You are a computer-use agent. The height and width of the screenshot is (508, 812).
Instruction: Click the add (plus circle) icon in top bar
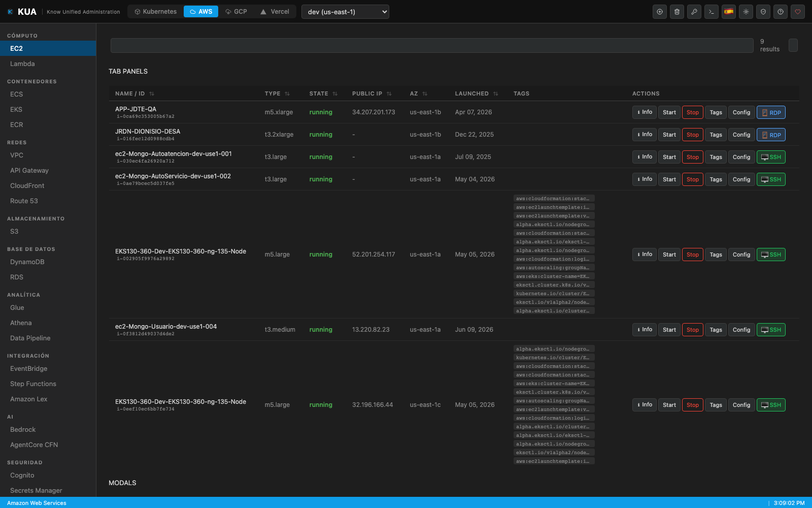660,12
